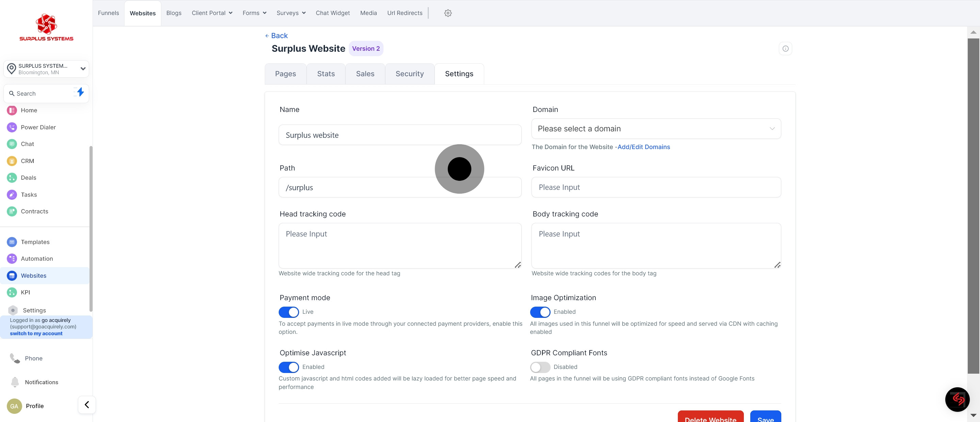The image size is (980, 422).
Task: Click the settings gear icon in top navigation
Action: click(x=448, y=13)
